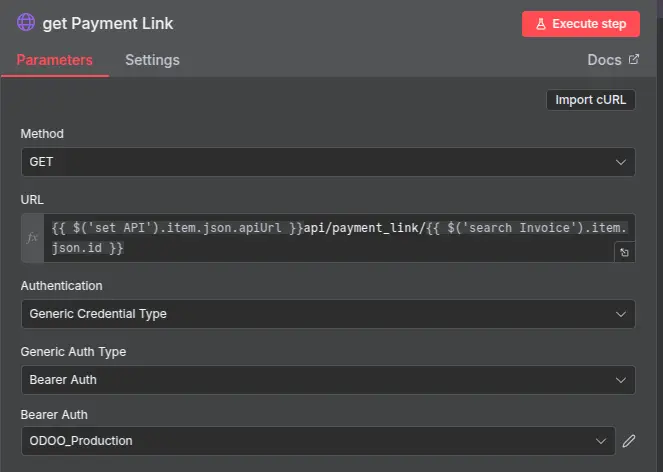Open the ODOO_Production credential dropdown
The width and height of the screenshot is (663, 472).
tap(310, 440)
